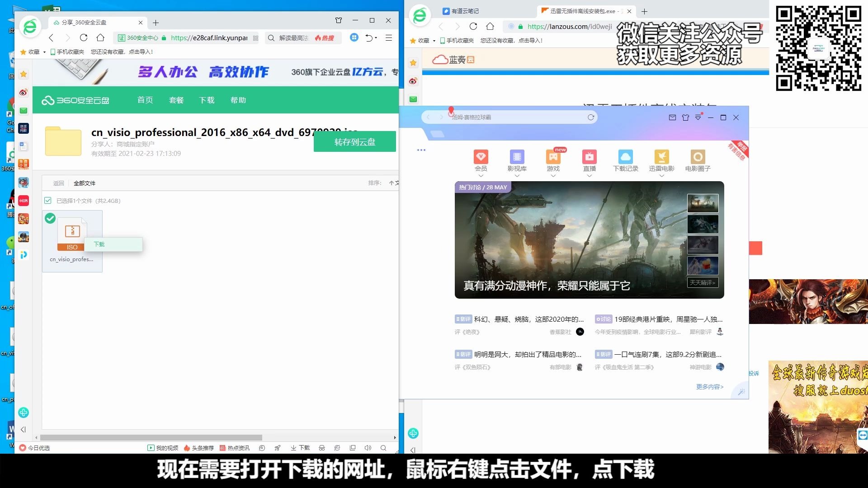The width and height of the screenshot is (868, 488).
Task: Click the zoom magnifier icon in status bar
Action: [383, 448]
